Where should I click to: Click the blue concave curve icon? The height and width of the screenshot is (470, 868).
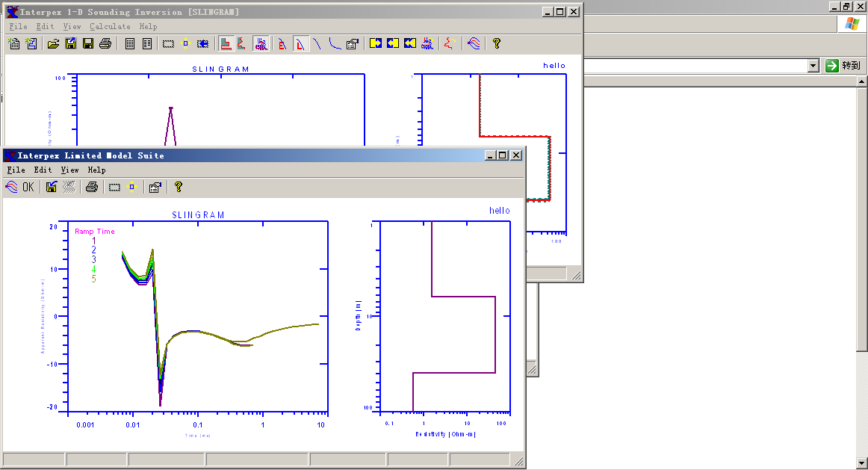[335, 44]
